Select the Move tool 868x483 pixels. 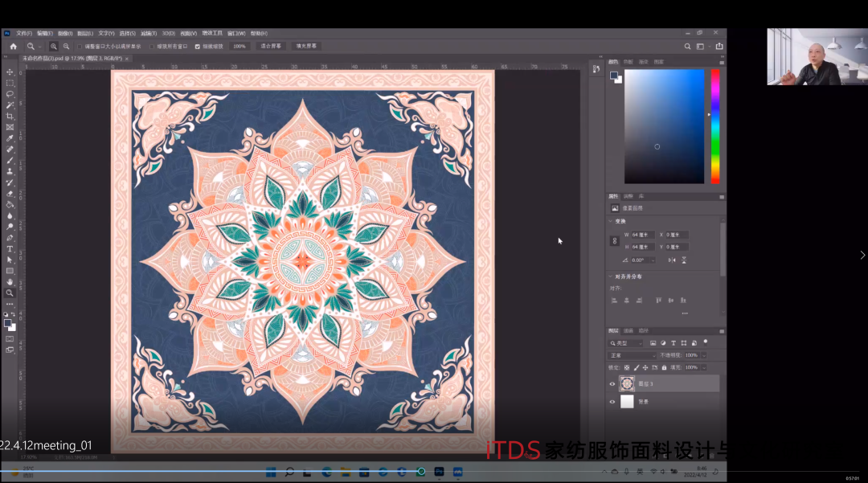coord(10,72)
